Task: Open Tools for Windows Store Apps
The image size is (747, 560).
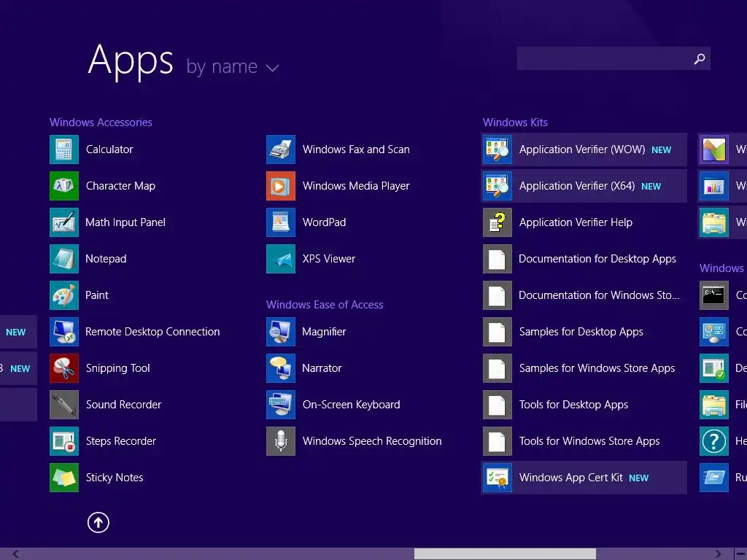Action: click(584, 441)
